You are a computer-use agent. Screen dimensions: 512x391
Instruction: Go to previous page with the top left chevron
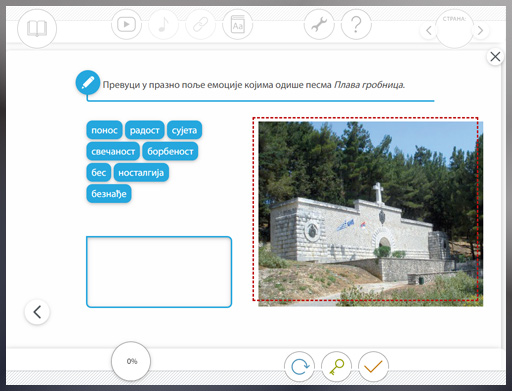pyautogui.click(x=429, y=31)
